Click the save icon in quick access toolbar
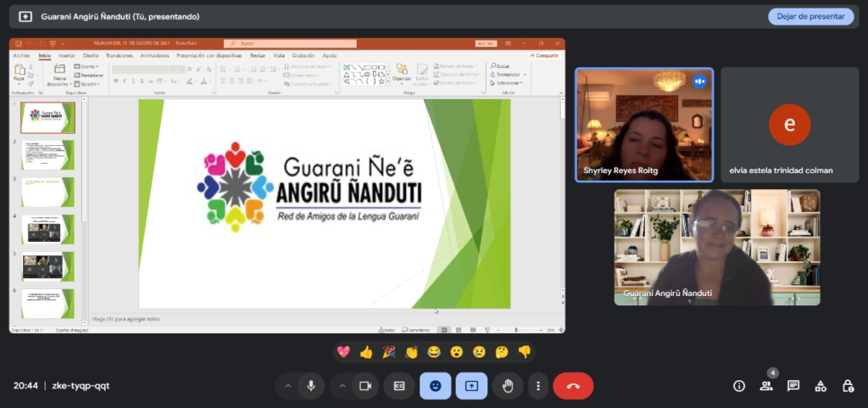This screenshot has width=868, height=408. 19,43
